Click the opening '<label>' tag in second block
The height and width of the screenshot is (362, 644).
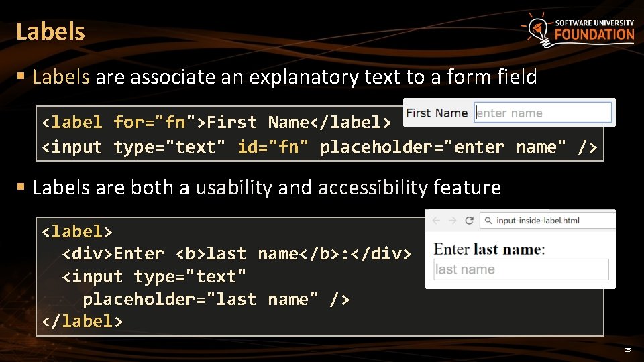pyautogui.click(x=76, y=231)
